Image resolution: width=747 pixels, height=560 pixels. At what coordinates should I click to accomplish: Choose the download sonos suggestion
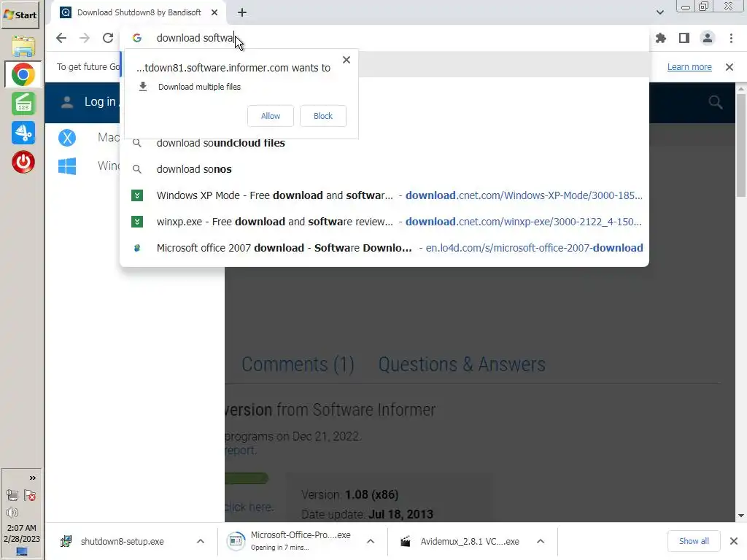[384, 169]
